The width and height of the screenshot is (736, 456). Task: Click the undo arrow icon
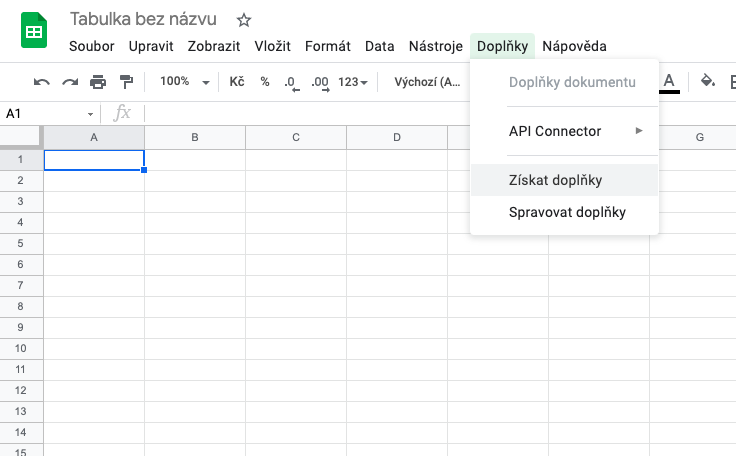click(42, 82)
